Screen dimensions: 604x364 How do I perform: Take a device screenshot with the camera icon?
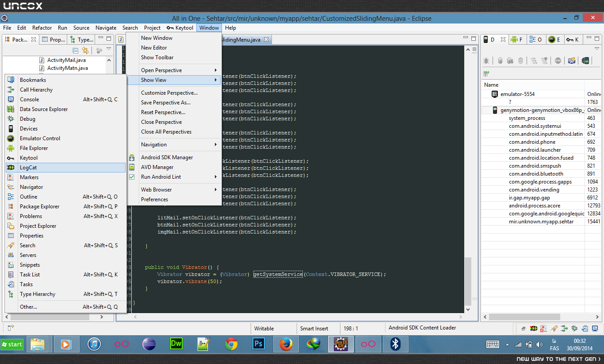[x=572, y=61]
